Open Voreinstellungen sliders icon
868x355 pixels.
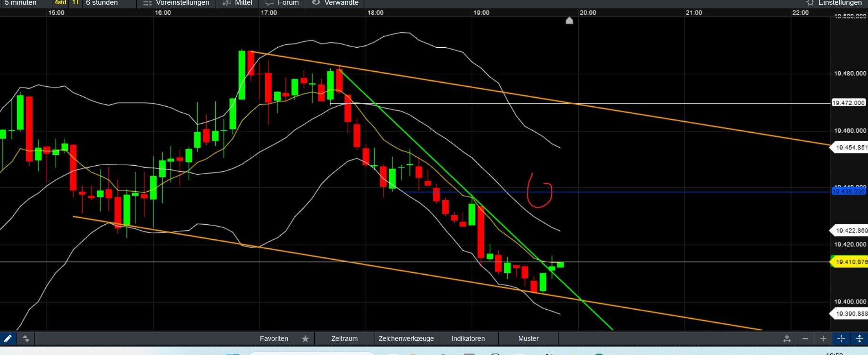pyautogui.click(x=148, y=3)
